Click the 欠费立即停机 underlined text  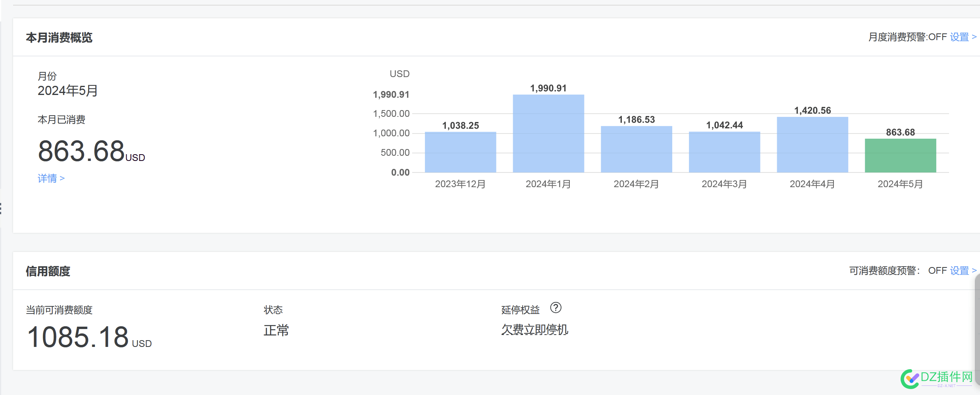coord(534,329)
